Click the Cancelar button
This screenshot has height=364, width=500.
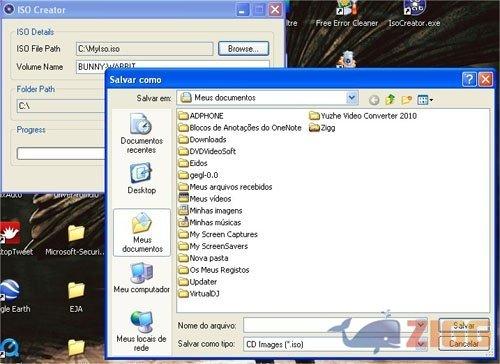(464, 343)
